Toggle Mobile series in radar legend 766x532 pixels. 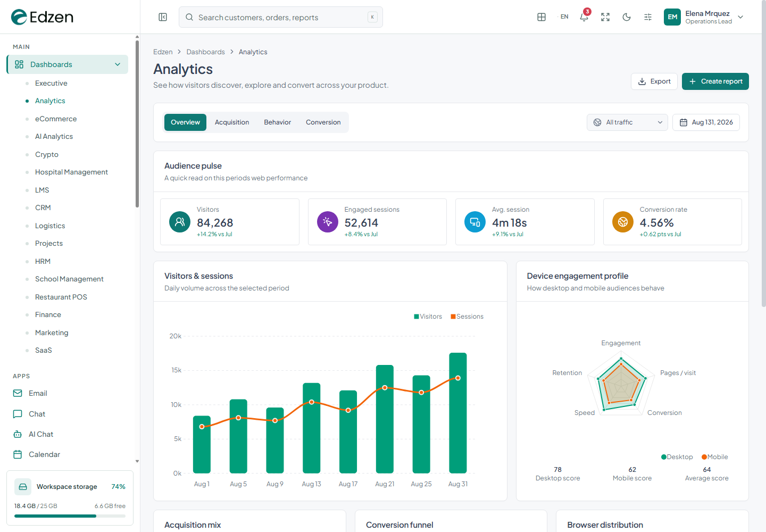point(715,457)
